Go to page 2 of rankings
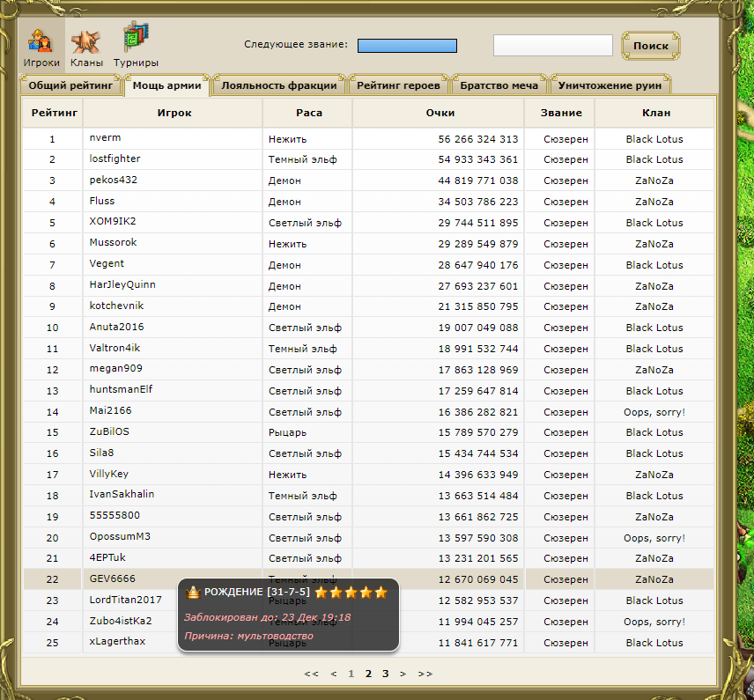Image resolution: width=754 pixels, height=700 pixels. 367,674
